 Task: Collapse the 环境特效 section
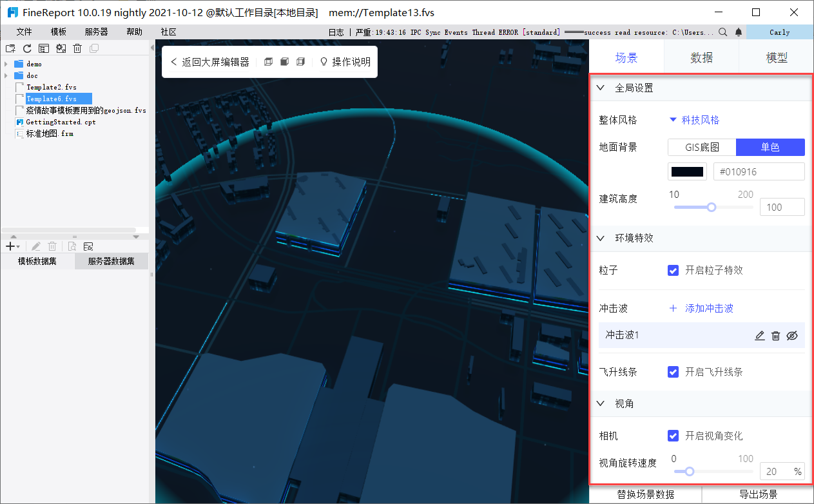tap(601, 238)
